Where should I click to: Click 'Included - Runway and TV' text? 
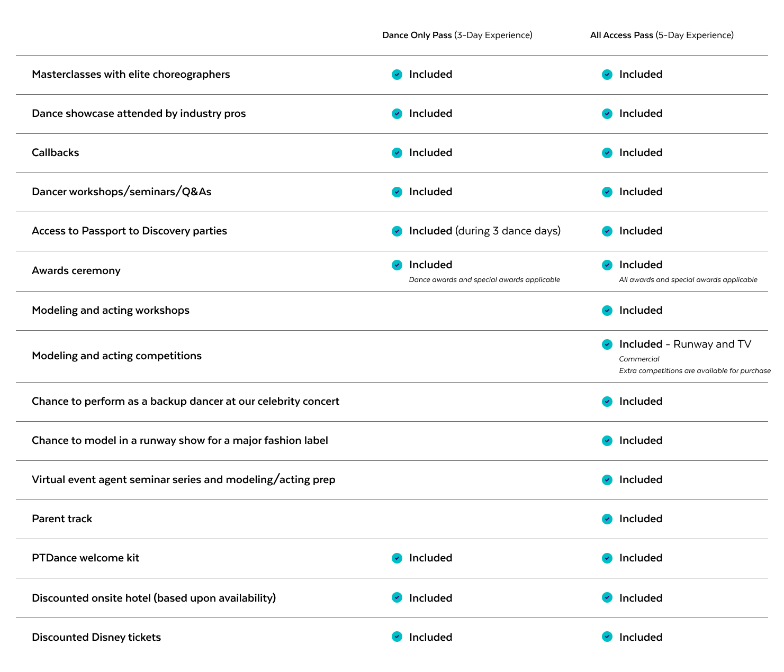(x=685, y=344)
